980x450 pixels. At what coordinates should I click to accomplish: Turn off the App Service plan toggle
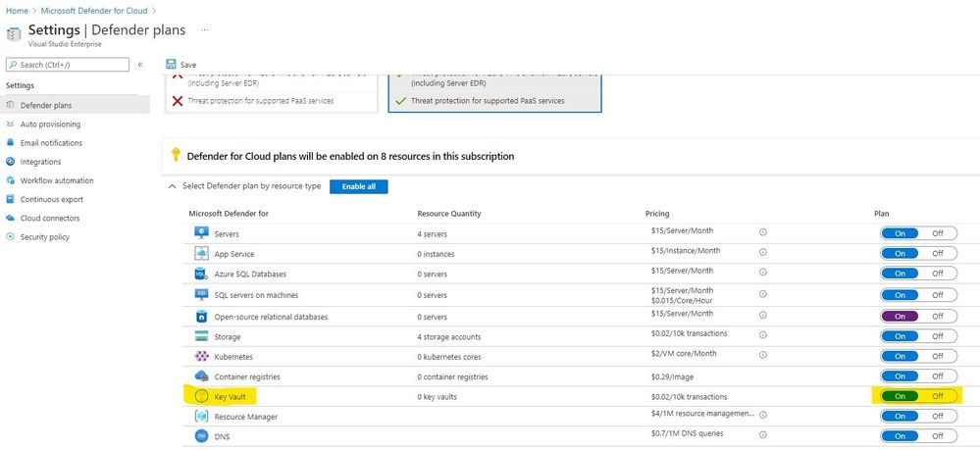click(938, 254)
